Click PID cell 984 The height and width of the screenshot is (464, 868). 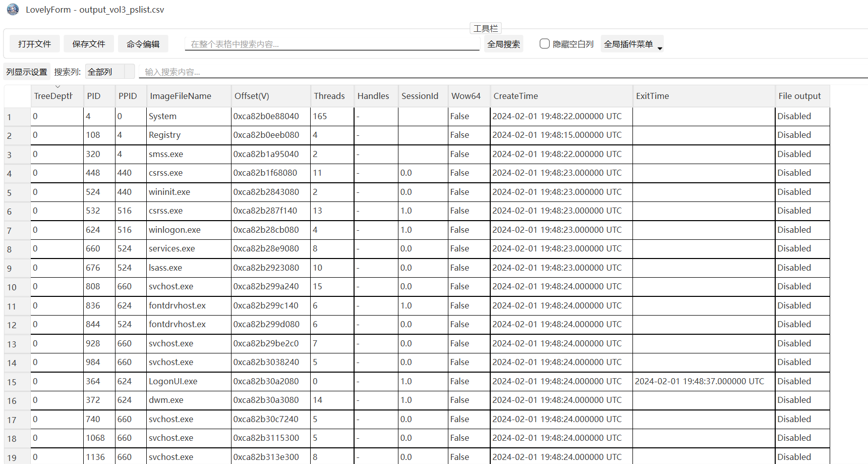(x=99, y=362)
